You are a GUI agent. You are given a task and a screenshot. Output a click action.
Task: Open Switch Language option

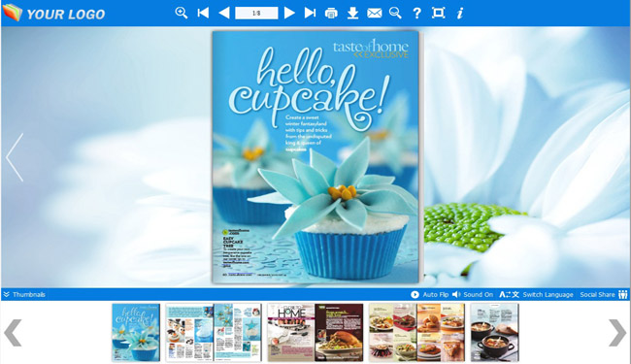[x=537, y=294]
